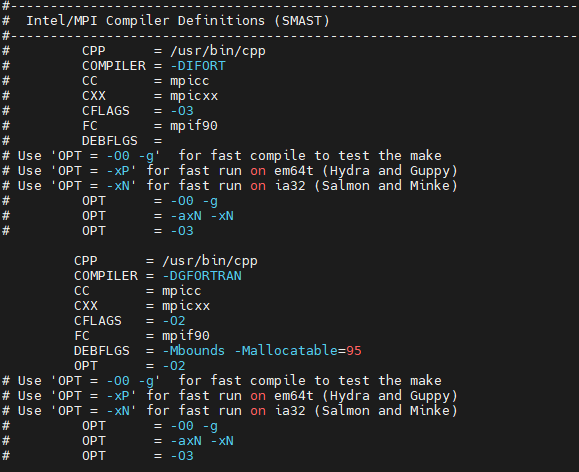Click active 'mpicc' CC value
Screen dimensions: 579x472
tap(182, 291)
